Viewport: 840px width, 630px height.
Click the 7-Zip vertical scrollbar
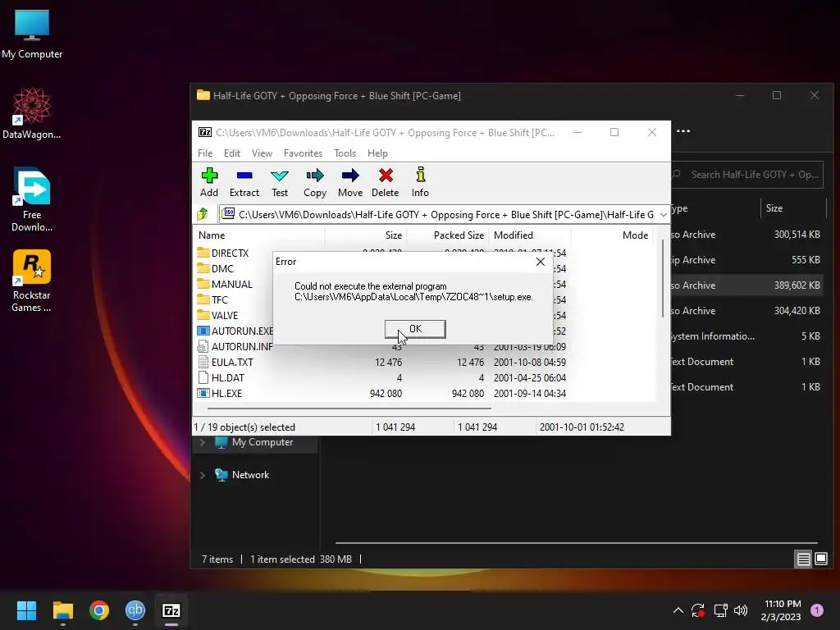coord(663,279)
